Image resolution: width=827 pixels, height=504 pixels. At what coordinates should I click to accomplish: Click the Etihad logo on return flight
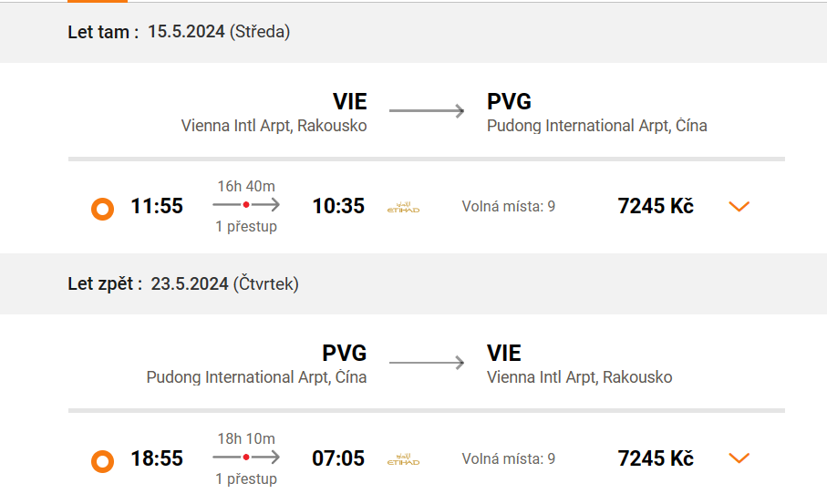pyautogui.click(x=404, y=459)
